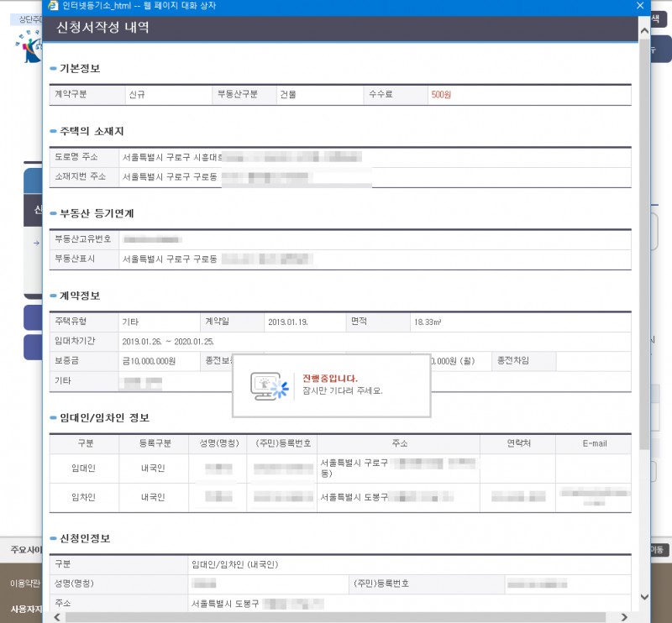Click the left arrow of the horizontal scrollbar
The height and width of the screenshot is (623, 672).
56,616
